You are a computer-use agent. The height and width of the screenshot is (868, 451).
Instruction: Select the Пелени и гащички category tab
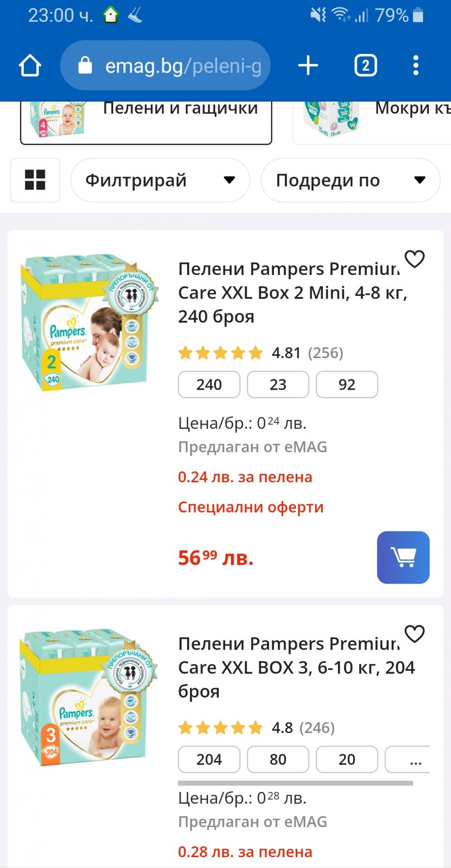pos(146,120)
